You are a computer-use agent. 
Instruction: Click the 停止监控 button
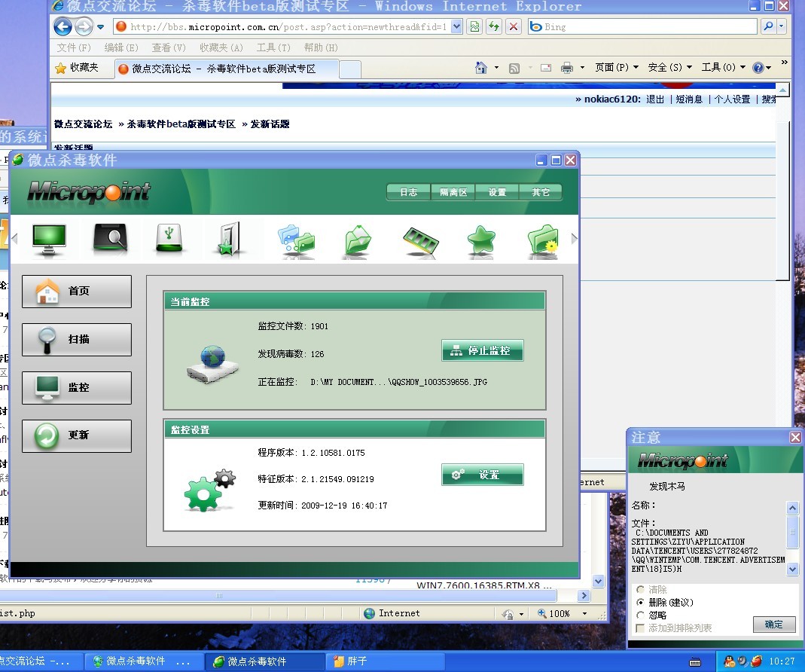[x=483, y=350]
